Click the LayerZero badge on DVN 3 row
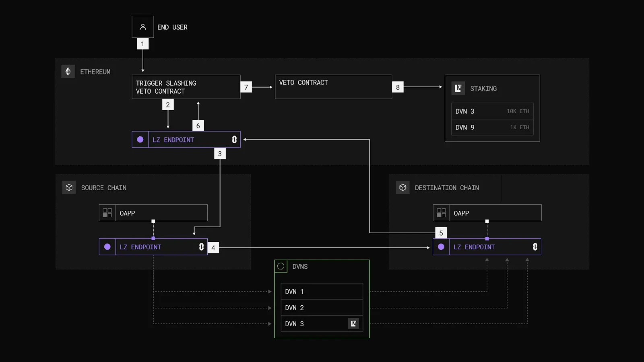This screenshot has height=362, width=644. (x=353, y=323)
